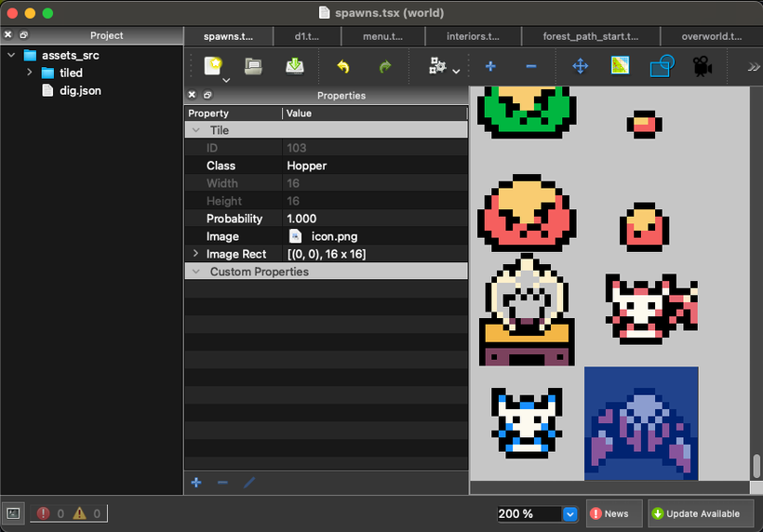The image size is (763, 532).
Task: Open the tile collision editor icon
Action: coord(661,67)
